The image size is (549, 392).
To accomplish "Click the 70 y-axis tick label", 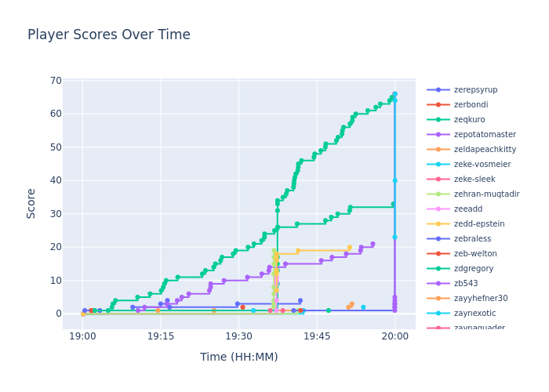I will (54, 81).
